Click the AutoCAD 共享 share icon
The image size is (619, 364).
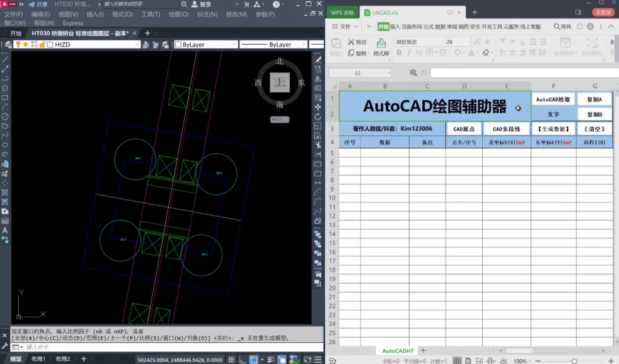[x=31, y=4]
